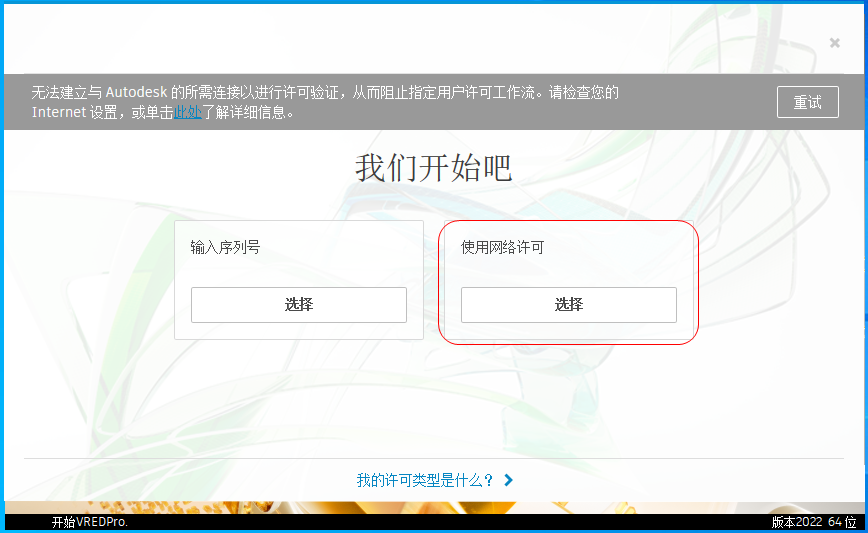Click the blue chevron after 我的许可类型是什么
This screenshot has width=868, height=533.
[x=509, y=480]
